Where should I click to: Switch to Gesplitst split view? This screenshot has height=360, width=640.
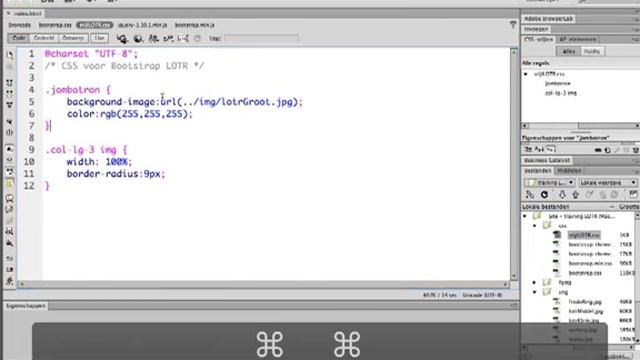[44, 38]
